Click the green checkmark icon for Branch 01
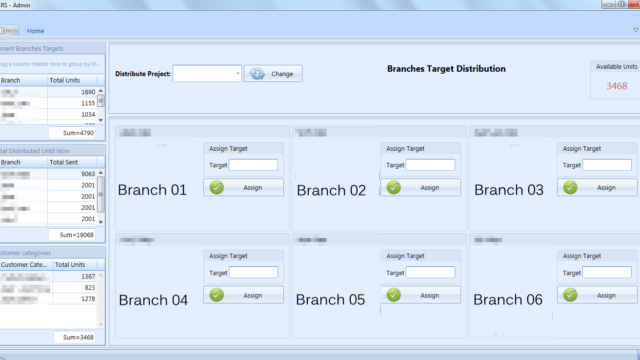Image resolution: width=640 pixels, height=360 pixels. click(217, 187)
